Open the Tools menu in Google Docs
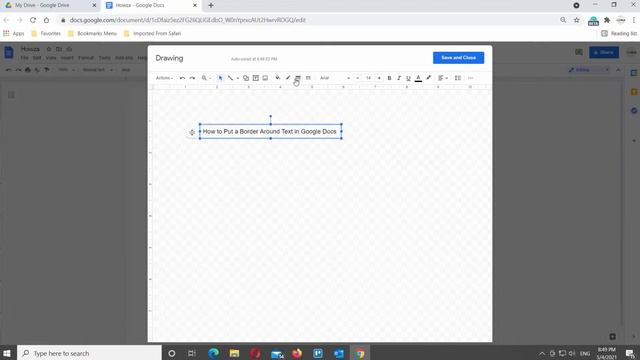 tap(104, 58)
